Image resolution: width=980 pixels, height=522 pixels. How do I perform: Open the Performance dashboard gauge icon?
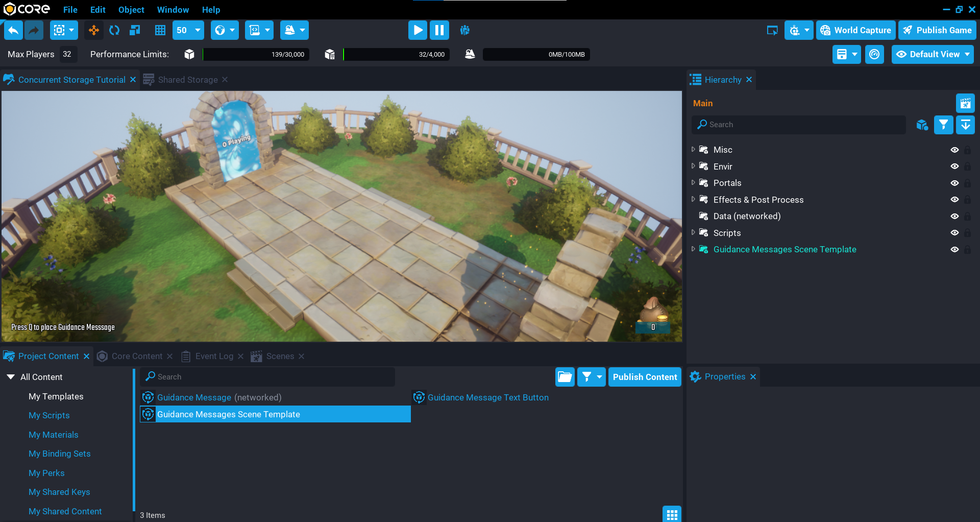tap(874, 54)
